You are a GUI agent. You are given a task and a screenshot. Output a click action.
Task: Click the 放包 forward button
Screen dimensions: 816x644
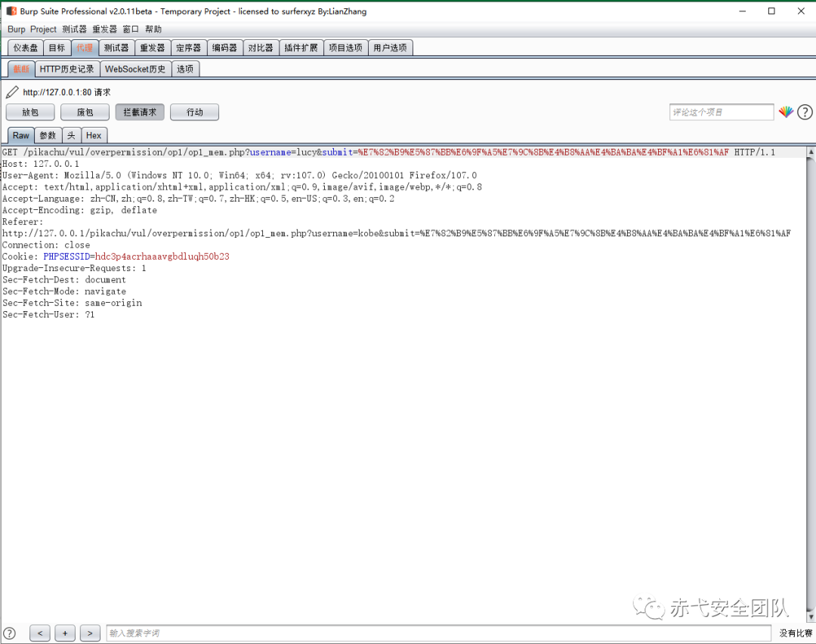click(x=30, y=112)
